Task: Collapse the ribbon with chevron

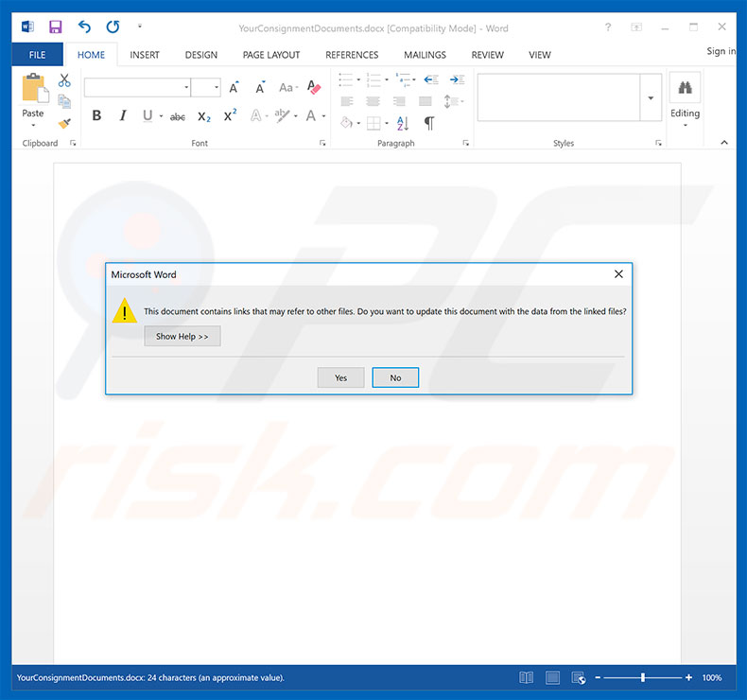Action: coord(724,142)
